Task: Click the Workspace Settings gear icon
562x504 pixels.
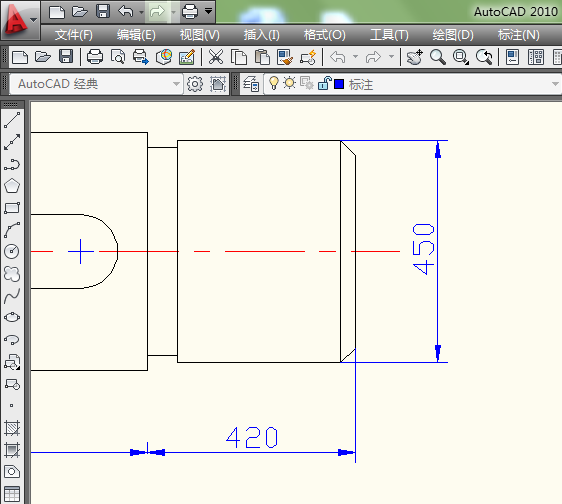Action: (x=195, y=84)
